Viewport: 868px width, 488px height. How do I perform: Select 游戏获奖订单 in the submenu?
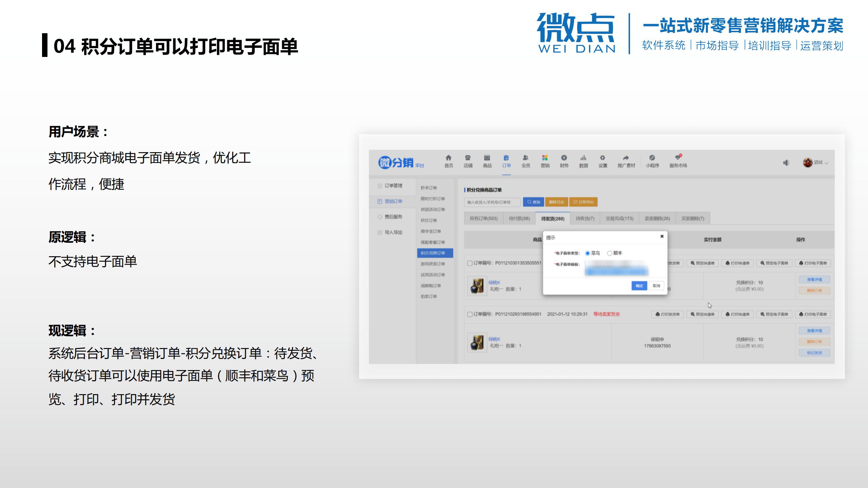433,264
